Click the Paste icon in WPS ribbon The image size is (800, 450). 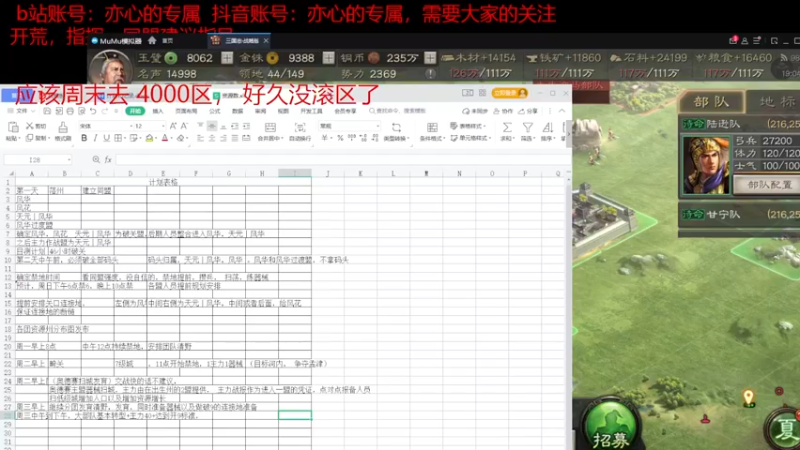[x=13, y=127]
